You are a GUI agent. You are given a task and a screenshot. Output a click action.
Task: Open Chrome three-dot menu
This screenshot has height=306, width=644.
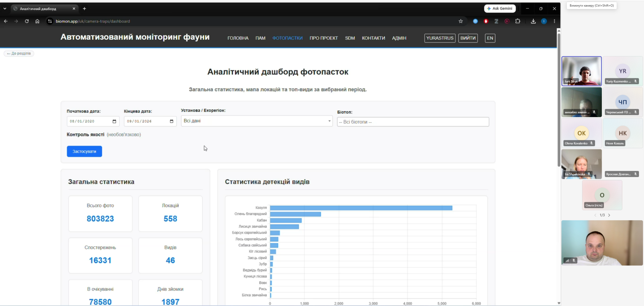pyautogui.click(x=554, y=21)
